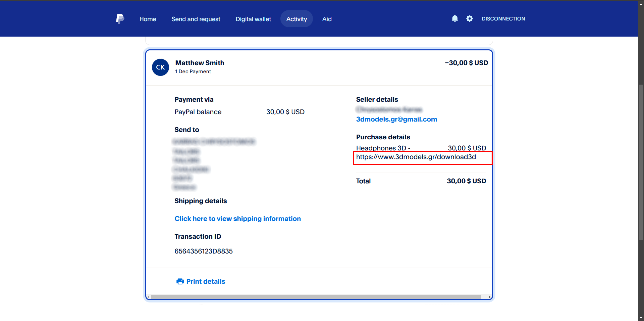Click the 3dmodels.gr download3d URL
The height and width of the screenshot is (321, 644).
point(416,157)
